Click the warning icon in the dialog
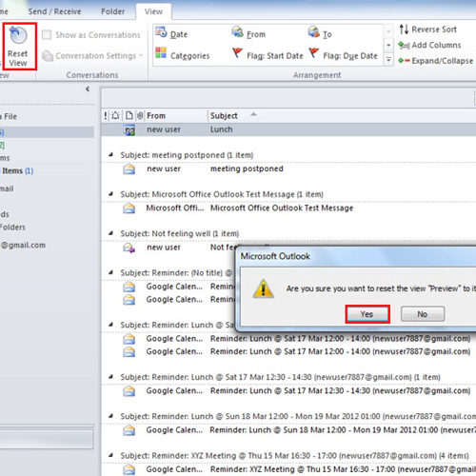The height and width of the screenshot is (476, 476). (263, 288)
